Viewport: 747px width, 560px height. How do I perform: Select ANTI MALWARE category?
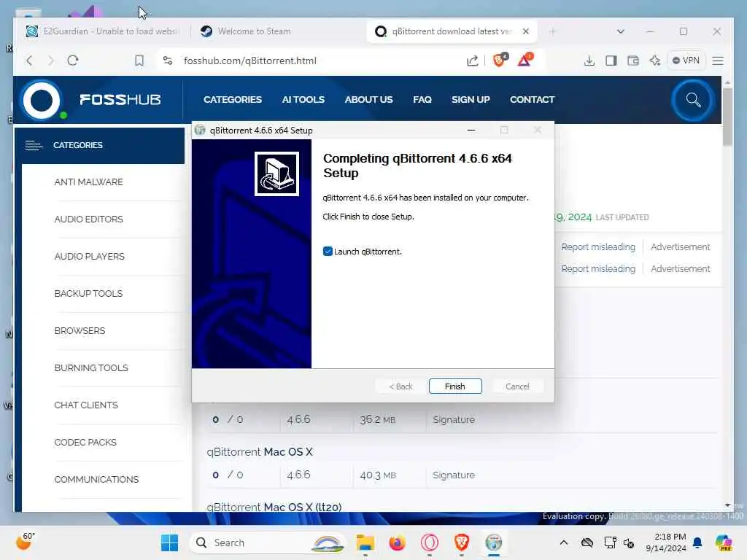point(88,182)
